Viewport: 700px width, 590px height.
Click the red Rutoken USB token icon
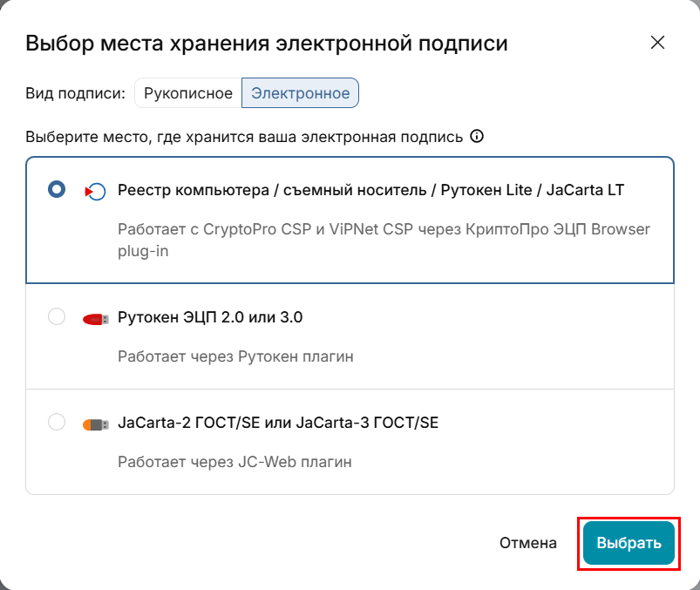click(95, 318)
